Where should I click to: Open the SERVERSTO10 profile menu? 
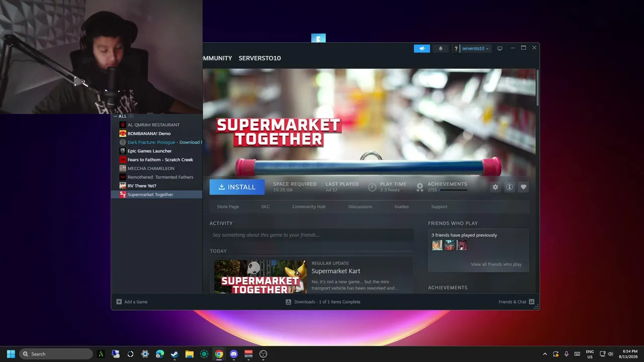click(x=260, y=58)
